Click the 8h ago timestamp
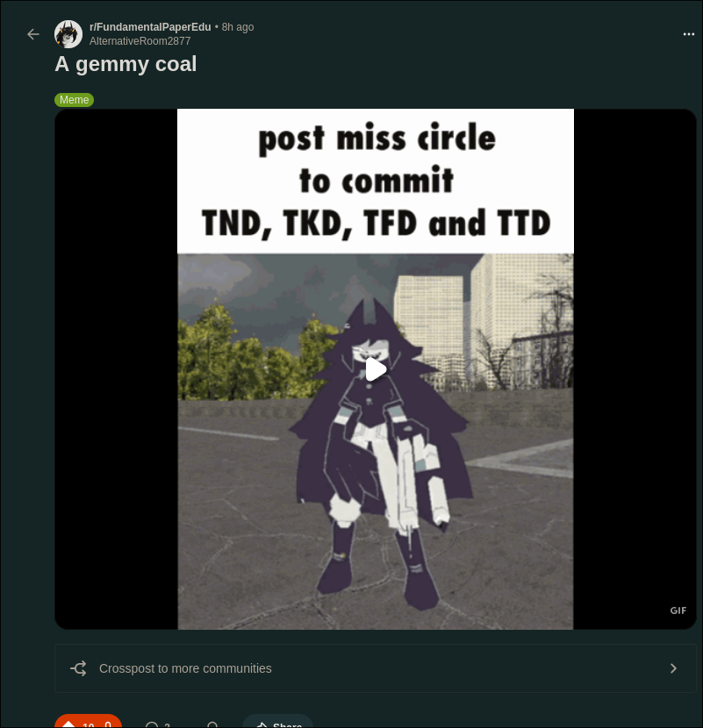The image size is (703, 728). pyautogui.click(x=238, y=27)
